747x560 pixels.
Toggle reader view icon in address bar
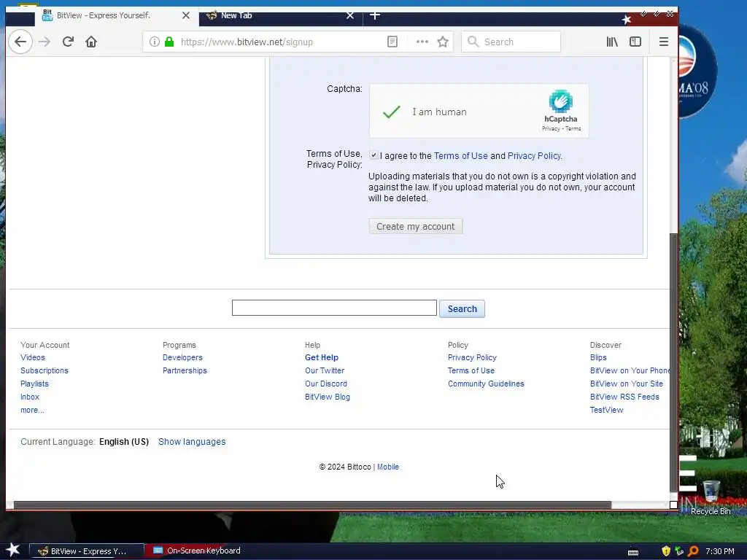pos(392,42)
